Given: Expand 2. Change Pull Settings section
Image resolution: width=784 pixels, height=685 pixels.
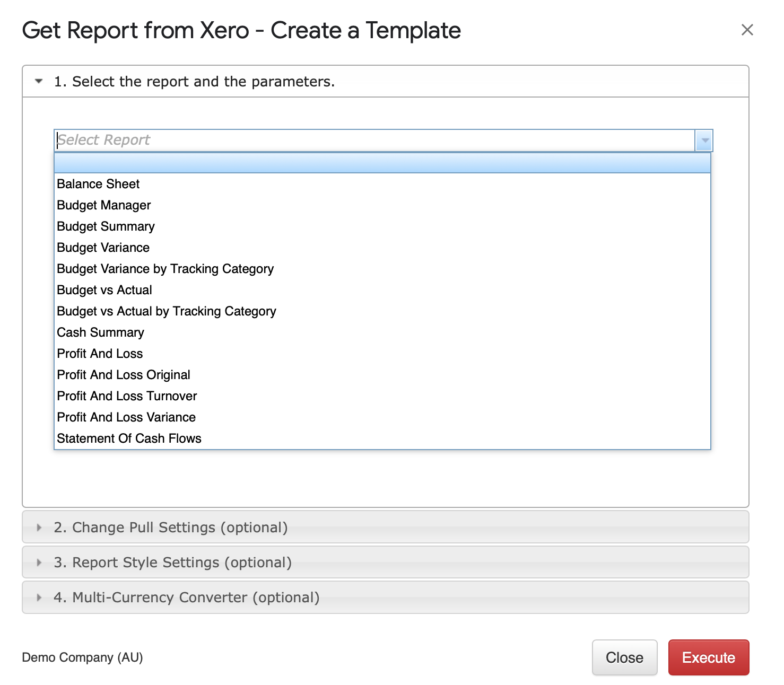Looking at the screenshot, I should point(386,527).
